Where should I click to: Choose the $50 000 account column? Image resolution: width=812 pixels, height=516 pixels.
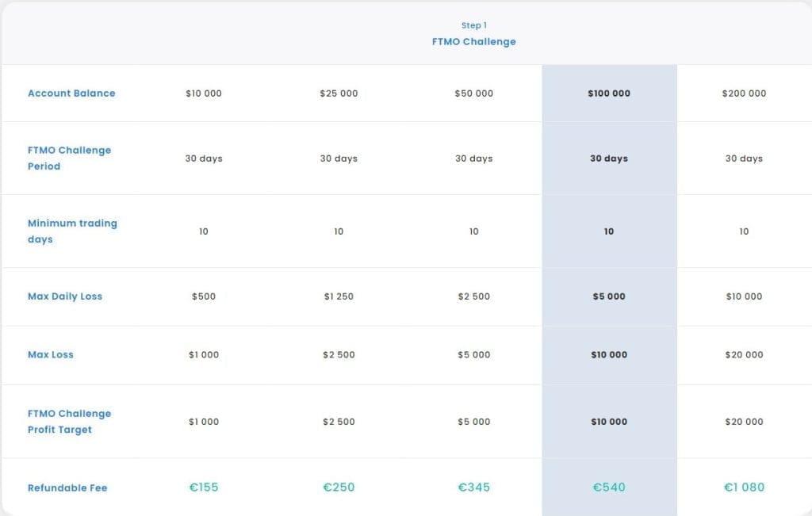coord(473,93)
